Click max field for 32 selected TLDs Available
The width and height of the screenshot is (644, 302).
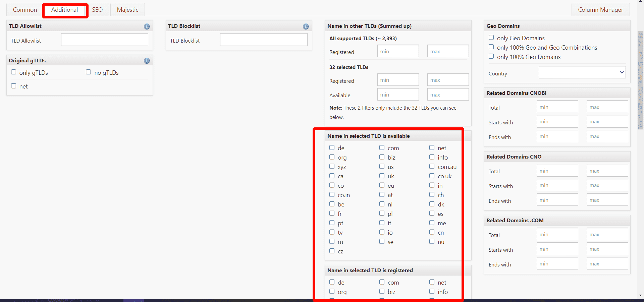point(448,95)
